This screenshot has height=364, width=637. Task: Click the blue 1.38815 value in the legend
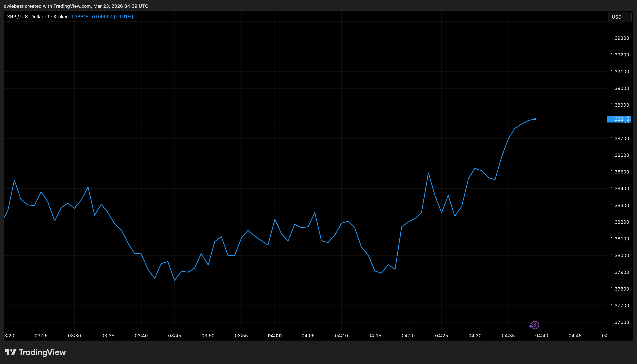[x=79, y=17]
